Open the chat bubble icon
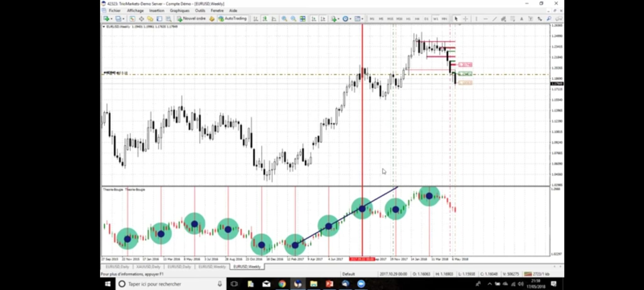Image resolution: width=644 pixels, height=290 pixels. pyautogui.click(x=559, y=19)
